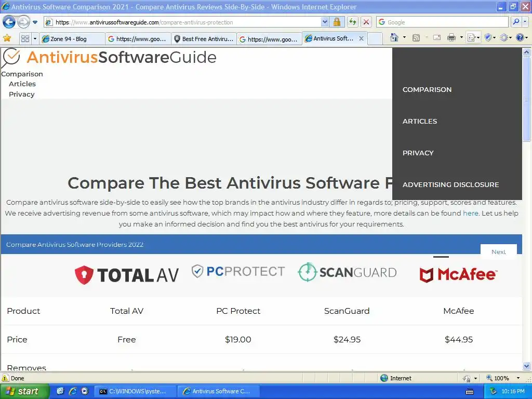The height and width of the screenshot is (399, 532).
Task: Open the Help question mark icon
Action: 522,37
